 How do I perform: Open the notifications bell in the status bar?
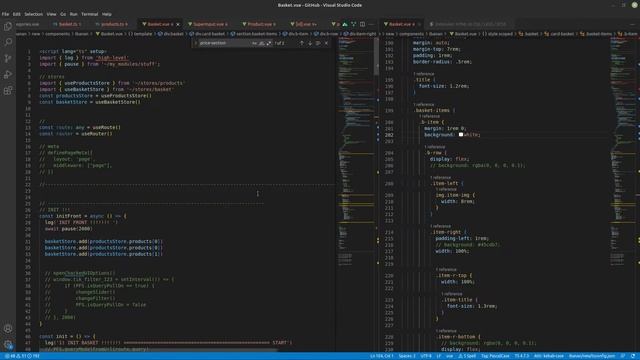point(633,356)
